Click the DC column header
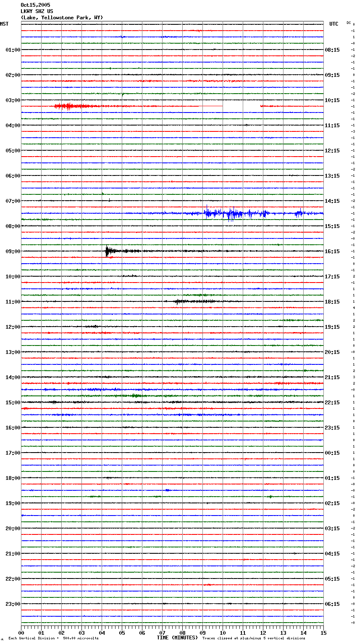This screenshot has width=357, height=644. (x=349, y=23)
